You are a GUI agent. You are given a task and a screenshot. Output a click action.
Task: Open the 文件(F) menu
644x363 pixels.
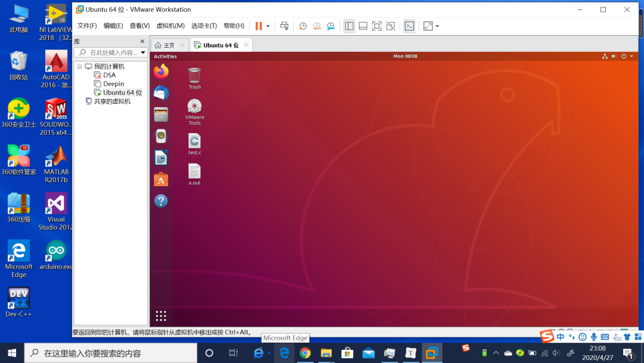87,26
